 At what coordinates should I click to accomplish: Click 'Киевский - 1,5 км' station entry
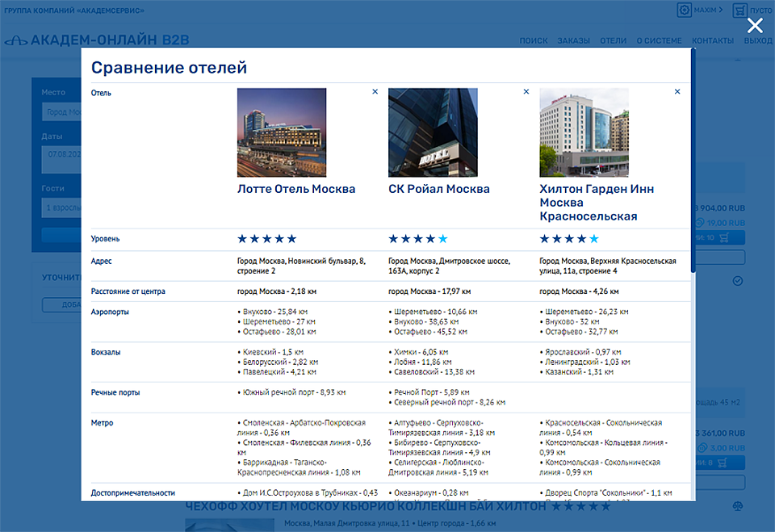pos(273,352)
